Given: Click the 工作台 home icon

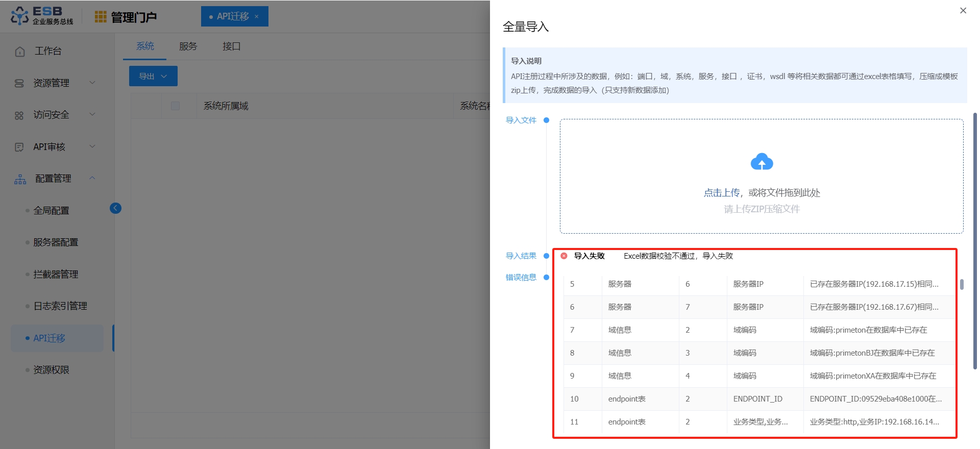Looking at the screenshot, I should coord(20,52).
